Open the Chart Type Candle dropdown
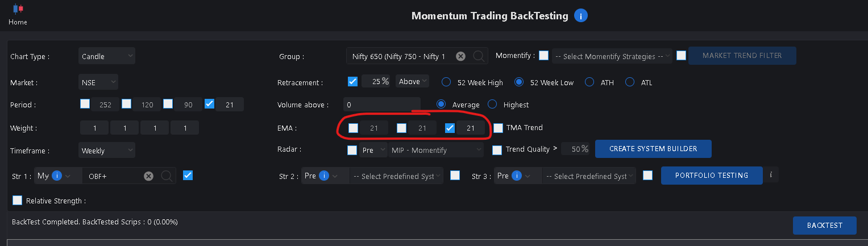The height and width of the screenshot is (246, 868). (107, 56)
